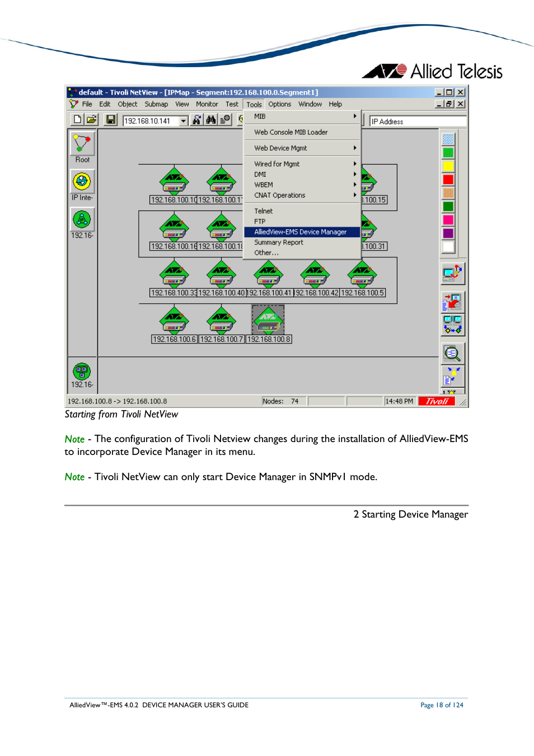
Task: Click the Save floppy disk icon
Action: coord(110,119)
